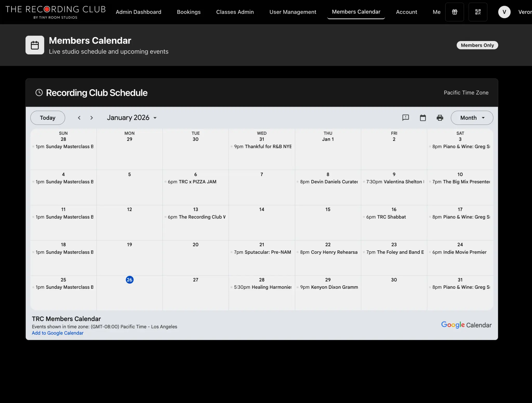Open the 6pm TRC x PIZZA JAM event

coord(192,182)
